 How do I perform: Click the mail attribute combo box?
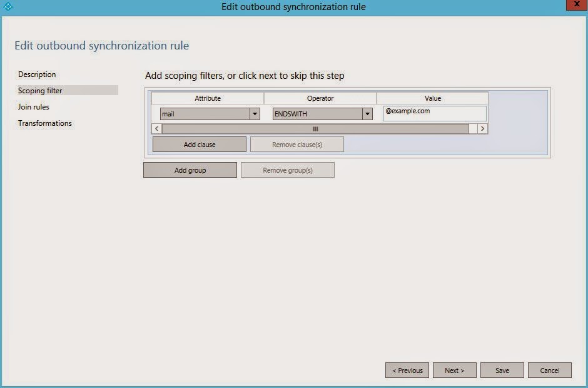pos(210,114)
